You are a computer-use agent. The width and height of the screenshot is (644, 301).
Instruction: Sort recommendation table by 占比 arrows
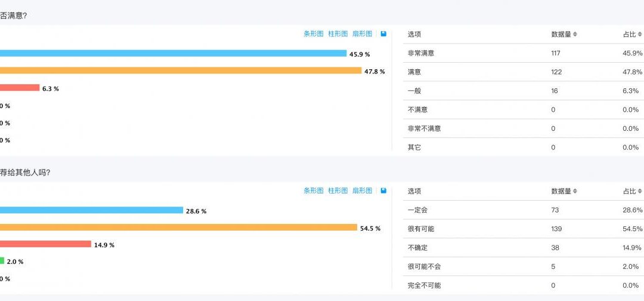point(640,191)
